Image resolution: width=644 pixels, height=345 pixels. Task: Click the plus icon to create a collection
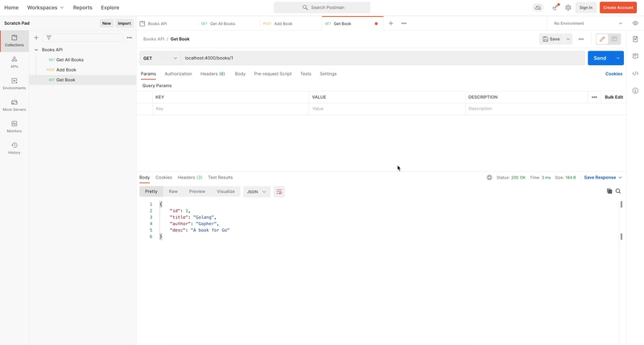tap(36, 38)
